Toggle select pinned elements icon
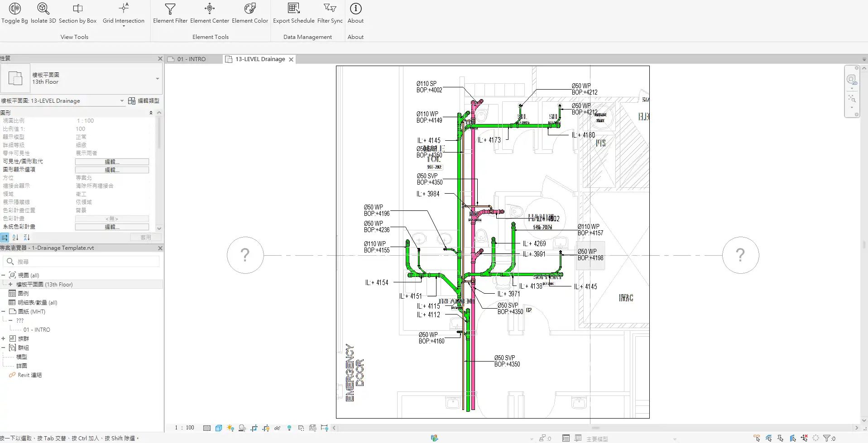Viewport: 868px width, 443px height. (781, 438)
